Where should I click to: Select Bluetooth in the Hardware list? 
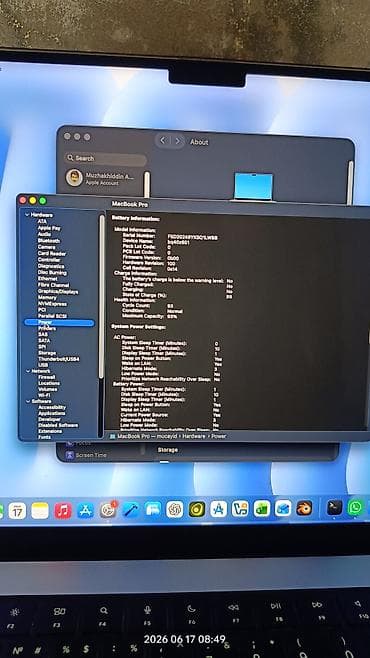(x=49, y=241)
